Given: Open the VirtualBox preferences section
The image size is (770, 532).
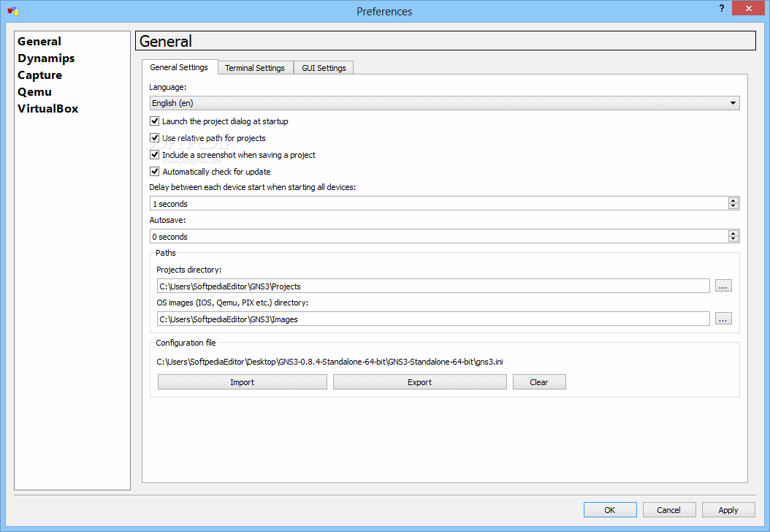Looking at the screenshot, I should click(47, 109).
